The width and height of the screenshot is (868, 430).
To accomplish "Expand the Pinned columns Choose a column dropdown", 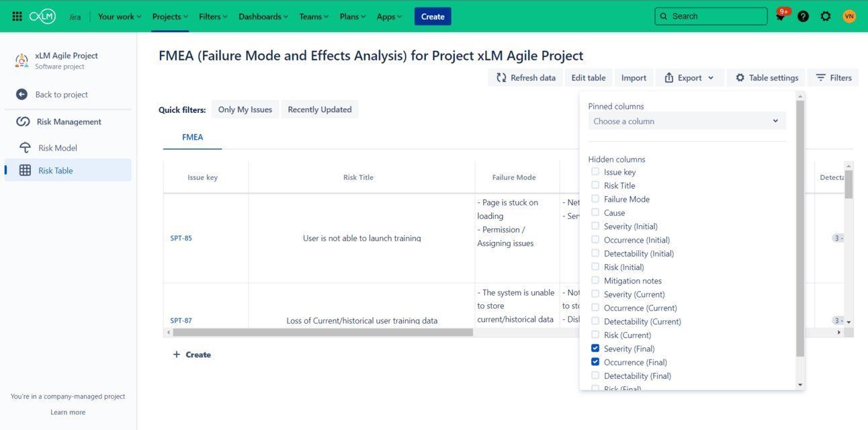I will tap(687, 121).
